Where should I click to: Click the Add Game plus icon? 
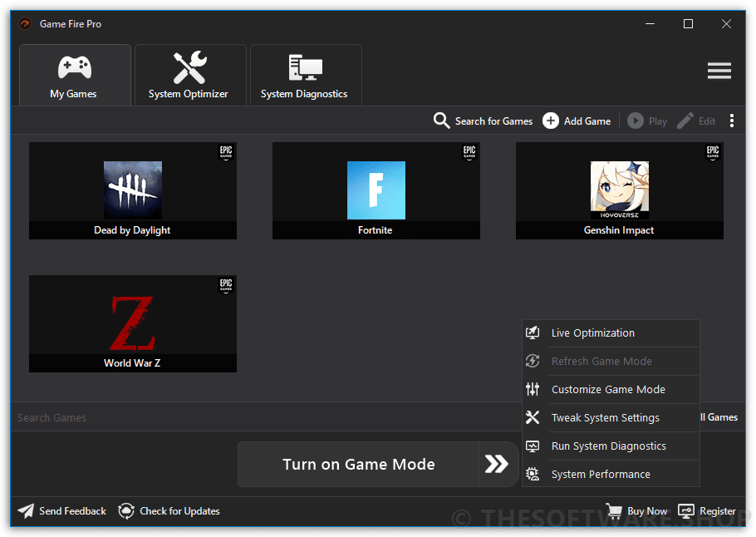click(x=551, y=121)
